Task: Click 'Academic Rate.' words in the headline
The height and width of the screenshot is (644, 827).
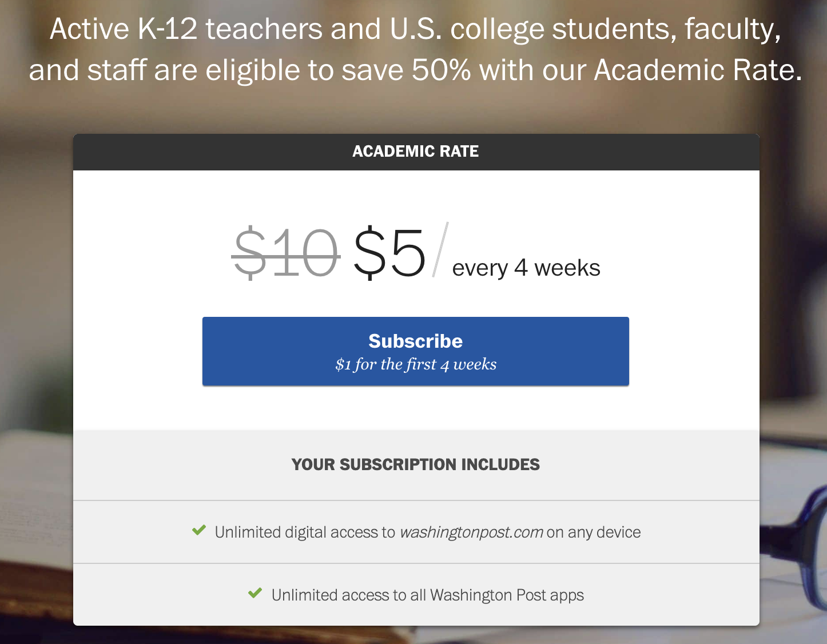Action: [698, 70]
